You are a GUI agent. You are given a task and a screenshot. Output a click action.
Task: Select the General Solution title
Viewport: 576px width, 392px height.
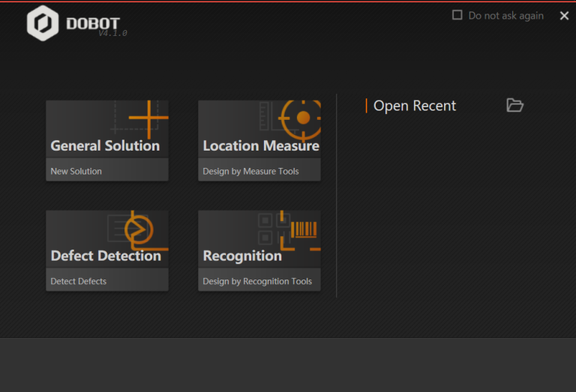click(x=105, y=145)
